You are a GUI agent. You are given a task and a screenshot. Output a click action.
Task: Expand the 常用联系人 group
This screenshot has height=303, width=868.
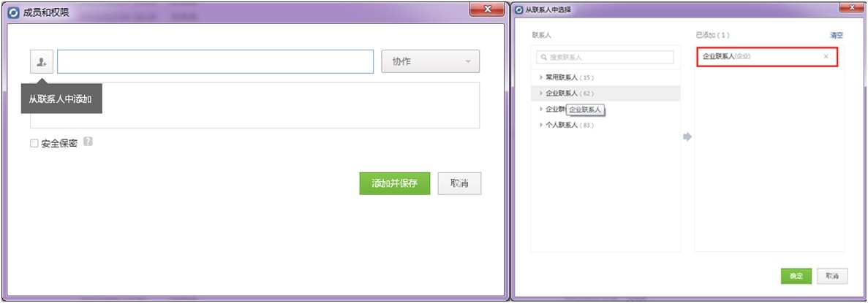541,77
